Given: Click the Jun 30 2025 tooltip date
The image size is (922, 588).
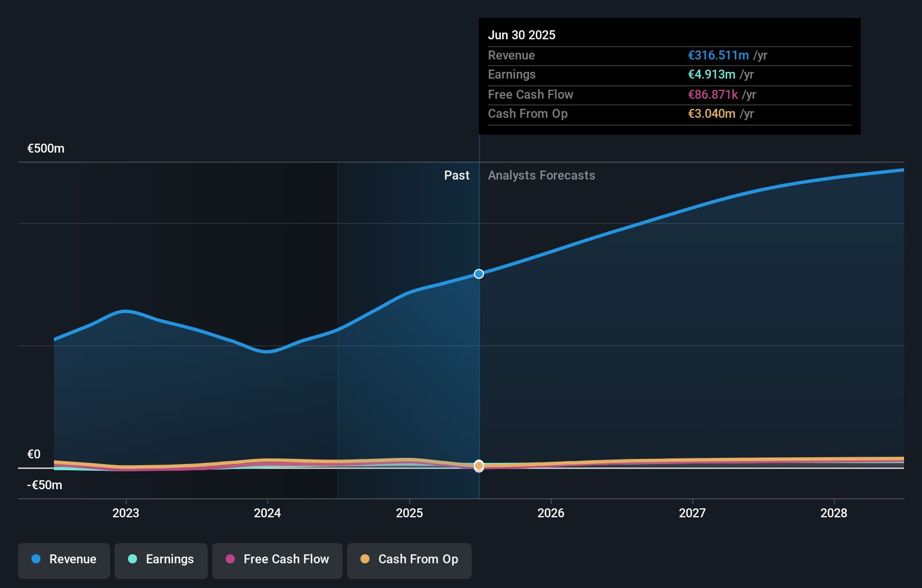Looking at the screenshot, I should [522, 35].
